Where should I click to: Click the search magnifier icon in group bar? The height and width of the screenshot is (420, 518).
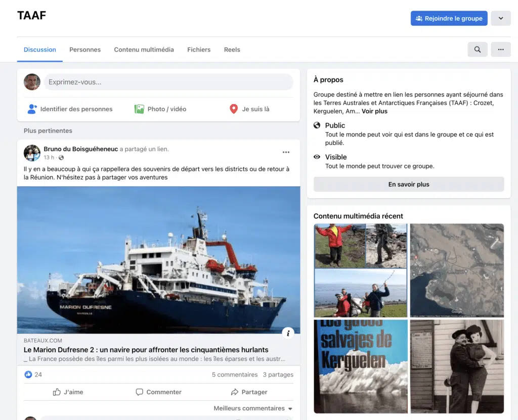tap(478, 50)
